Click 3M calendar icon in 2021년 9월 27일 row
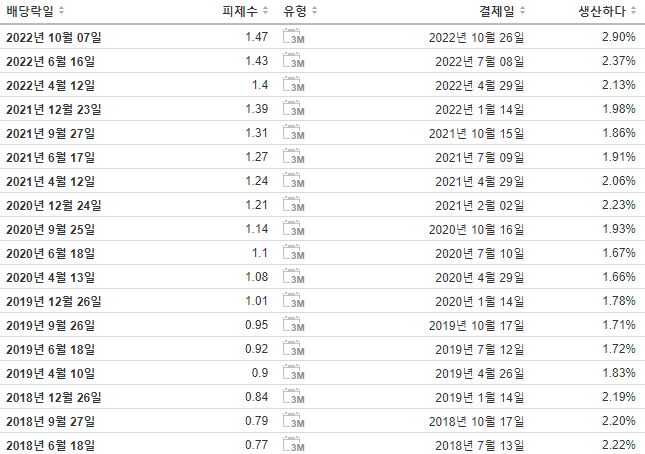Screen dimensions: 645x454 point(294,132)
